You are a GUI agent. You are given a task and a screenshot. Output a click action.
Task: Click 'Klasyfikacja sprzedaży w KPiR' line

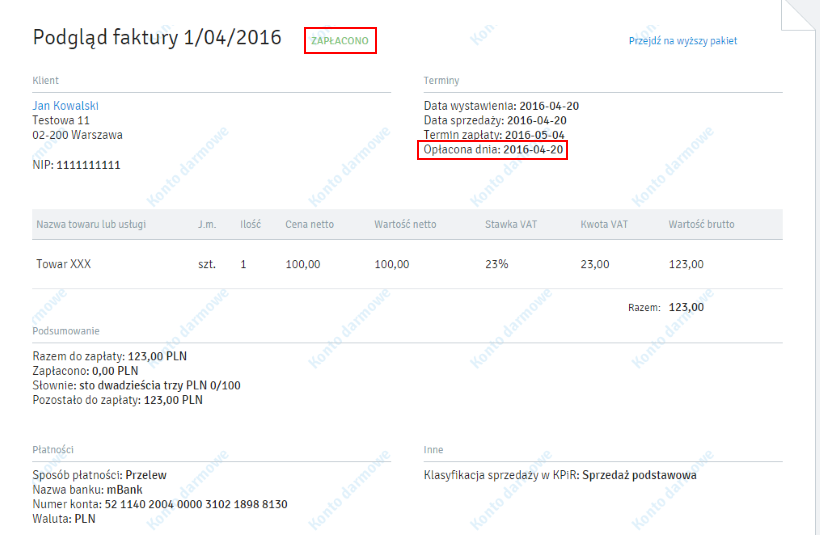560,475
